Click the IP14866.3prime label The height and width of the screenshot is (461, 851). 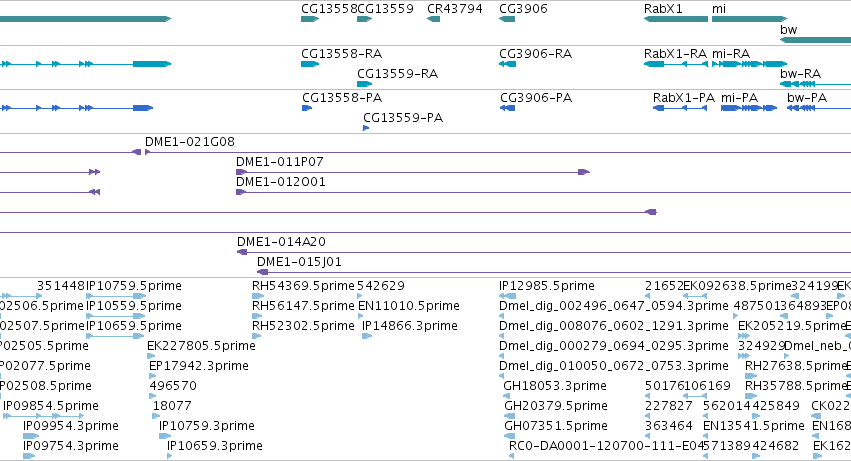410,326
